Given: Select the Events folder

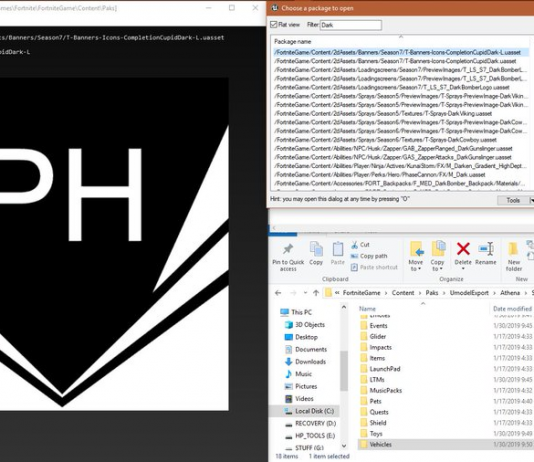Looking at the screenshot, I should [374, 325].
